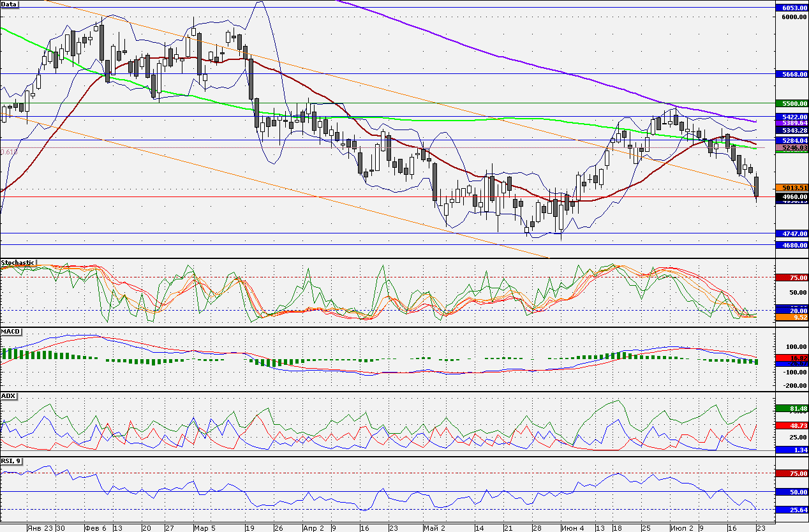Screen dimensions: 809x532
Task: Click the 6053.00 blue price tag
Action: tap(792, 8)
